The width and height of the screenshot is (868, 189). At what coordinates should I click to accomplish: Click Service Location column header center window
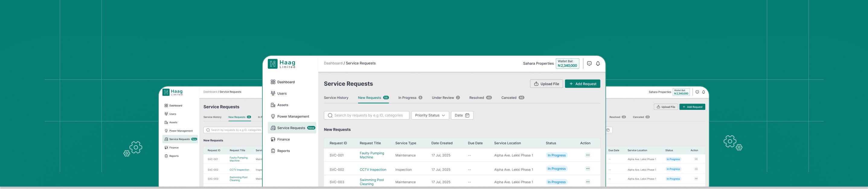pos(508,143)
